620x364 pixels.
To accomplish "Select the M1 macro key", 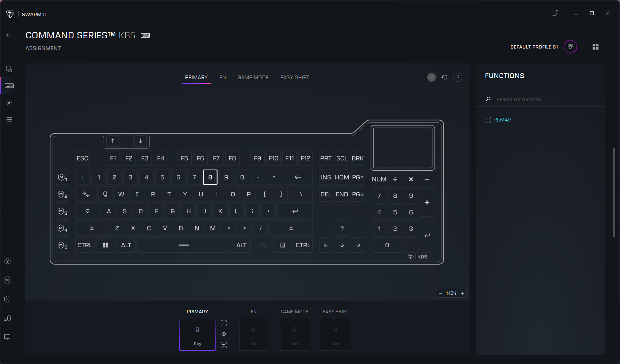I will 63,178.
